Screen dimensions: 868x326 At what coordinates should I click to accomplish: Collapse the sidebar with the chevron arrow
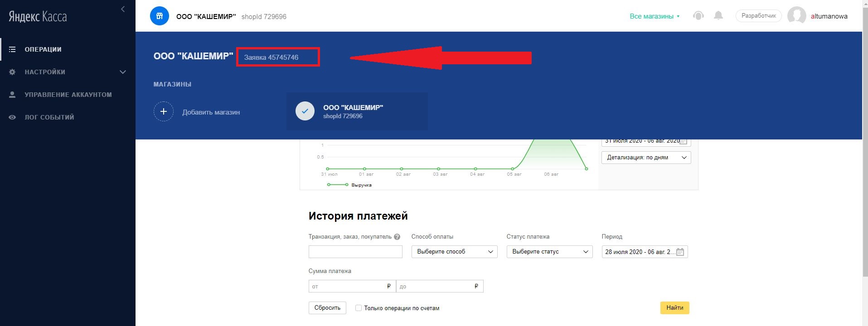point(123,9)
